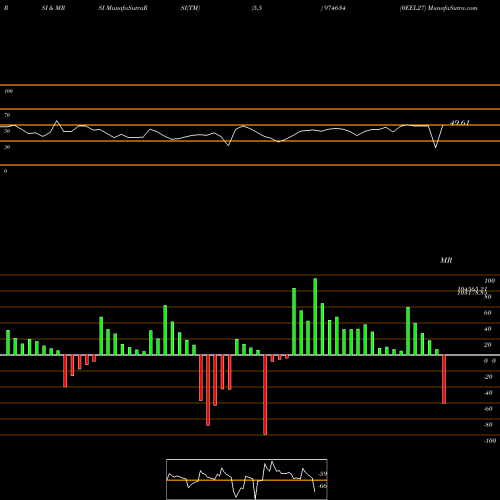Image resolution: width=500 pixels, height=500 pixels.
Task: Click the 'SI(TM)' header text
Action: pos(190,8)
